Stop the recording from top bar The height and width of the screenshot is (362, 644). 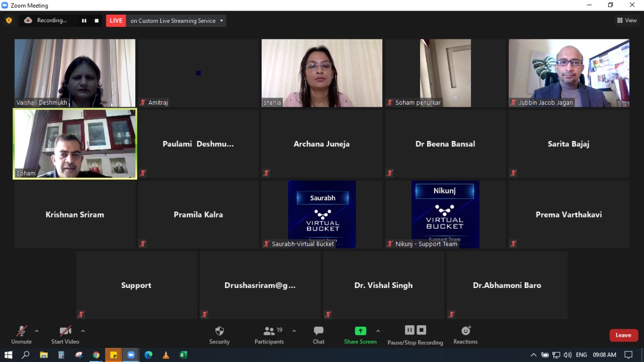coord(97,21)
